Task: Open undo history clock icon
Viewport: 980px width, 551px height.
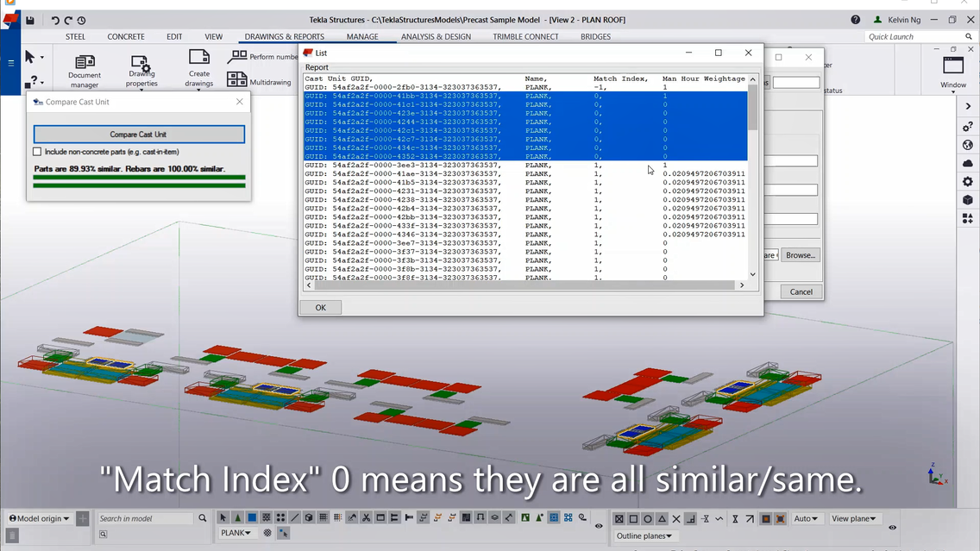Action: pyautogui.click(x=81, y=20)
